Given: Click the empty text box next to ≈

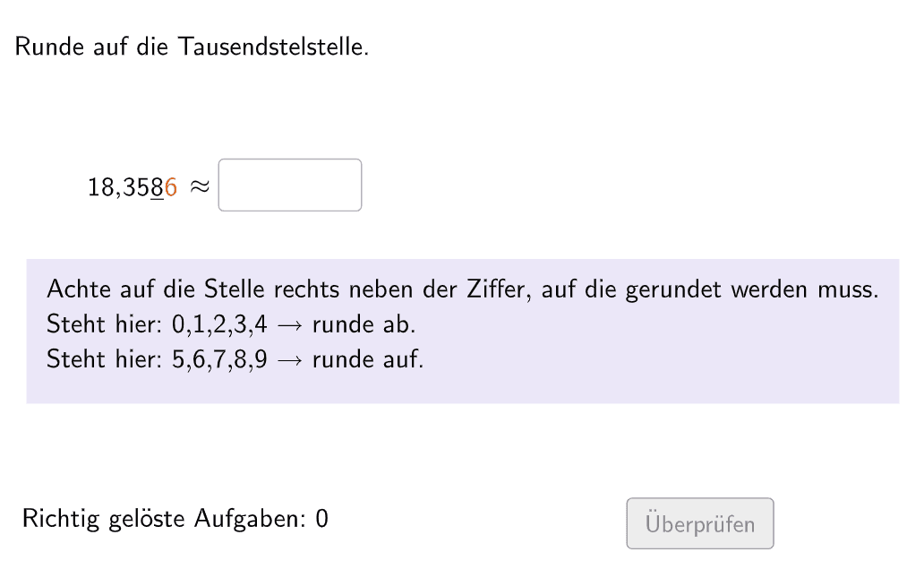Looking at the screenshot, I should tap(289, 185).
